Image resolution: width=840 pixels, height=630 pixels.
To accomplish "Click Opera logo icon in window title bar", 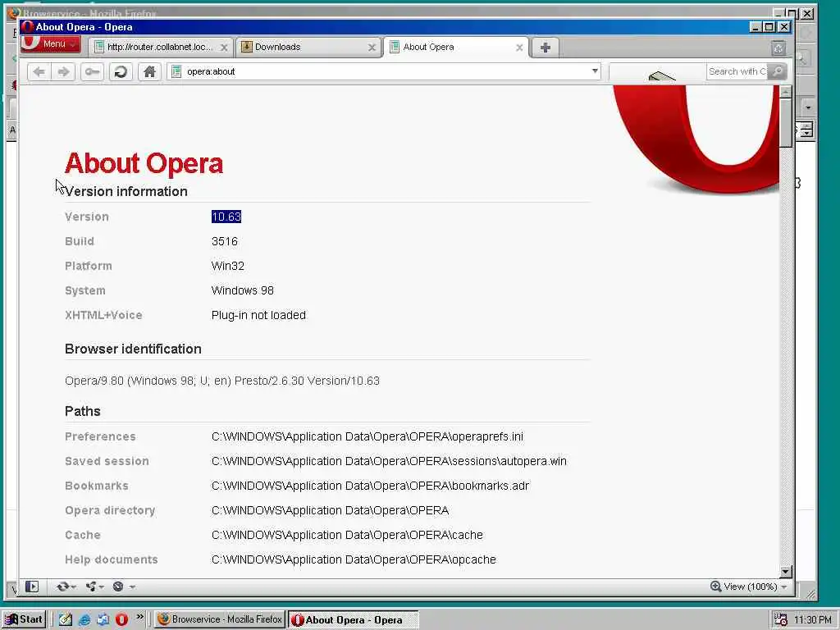I will pyautogui.click(x=27, y=27).
